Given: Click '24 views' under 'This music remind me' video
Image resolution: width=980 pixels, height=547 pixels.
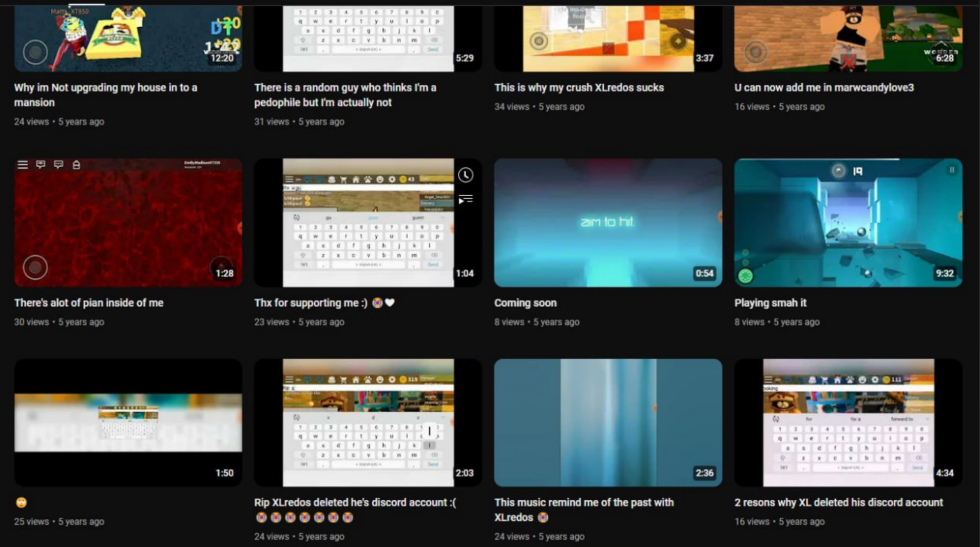Looking at the screenshot, I should point(512,536).
